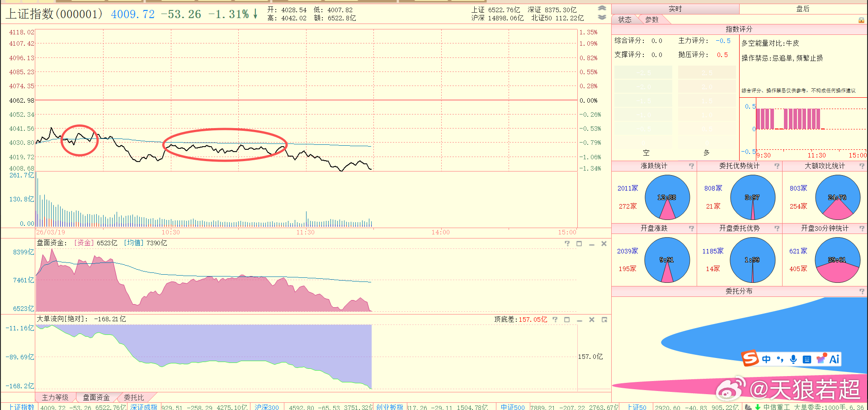Select the 参数 tab

651,19
